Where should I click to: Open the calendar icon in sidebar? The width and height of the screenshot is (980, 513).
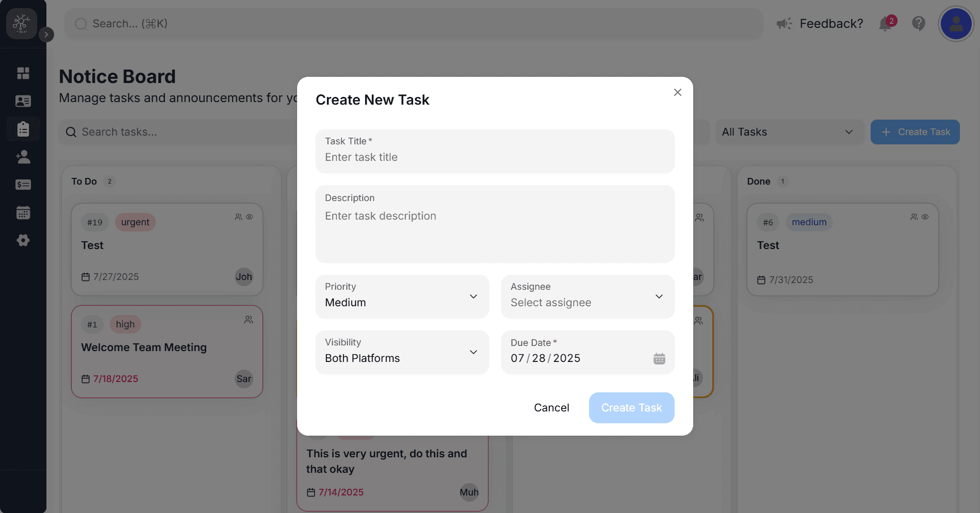[23, 212]
